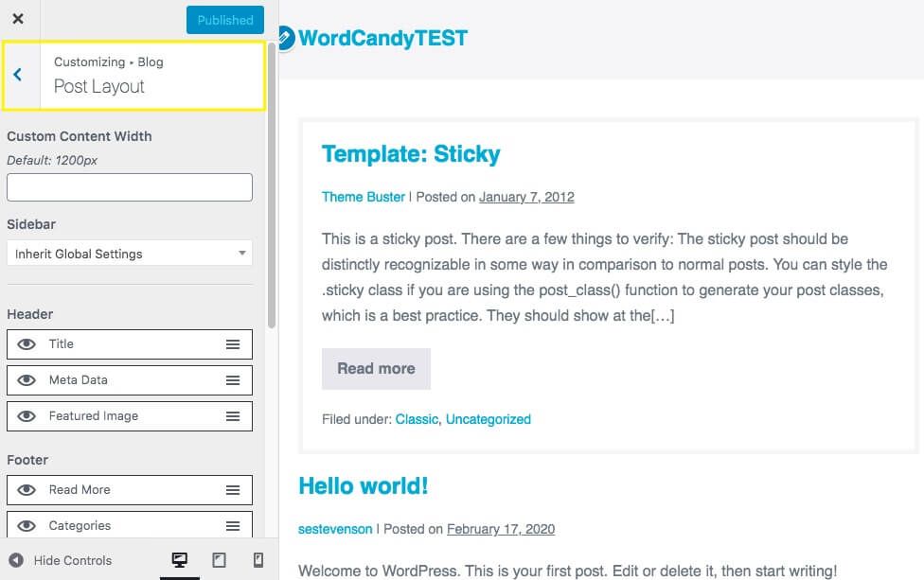Hide the Meta Data header element
The image size is (924, 580).
(27, 380)
